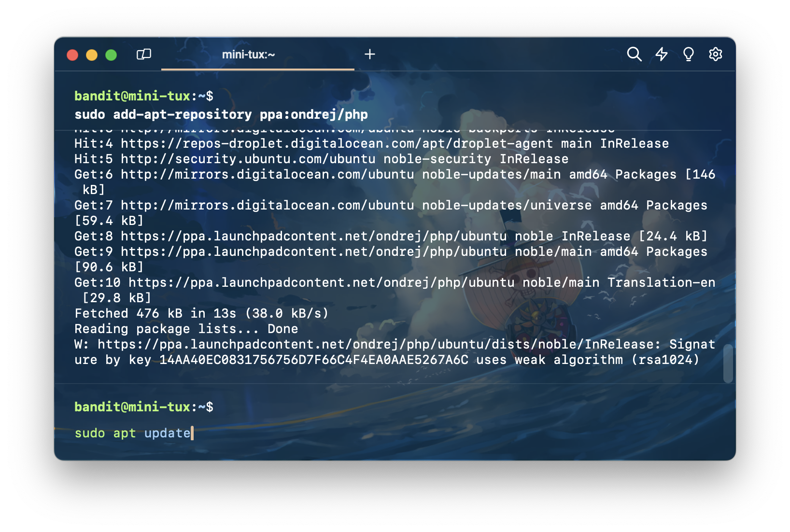The image size is (790, 532).
Task: Toggle the tabs panel icon beside window controls
Action: 144,54
